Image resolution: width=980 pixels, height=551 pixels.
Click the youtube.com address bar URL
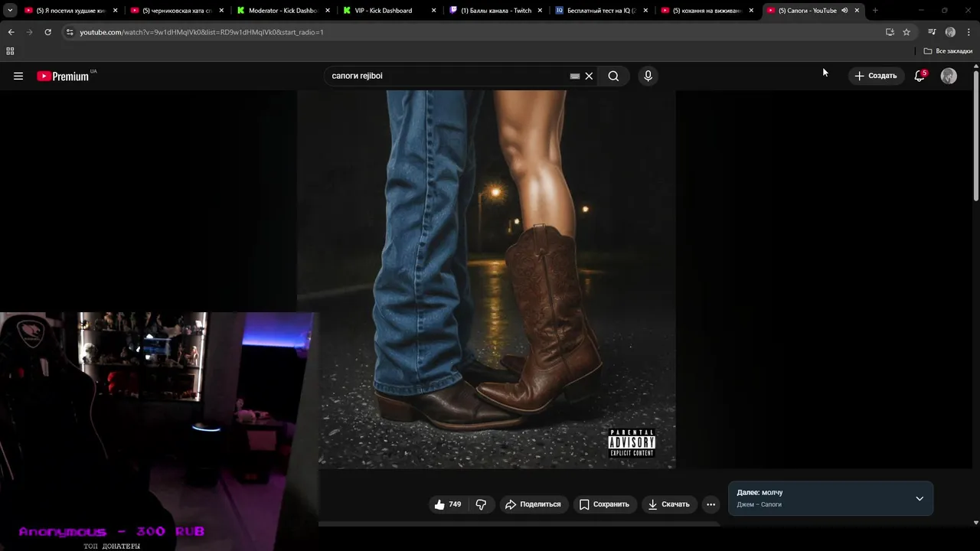[x=201, y=32]
